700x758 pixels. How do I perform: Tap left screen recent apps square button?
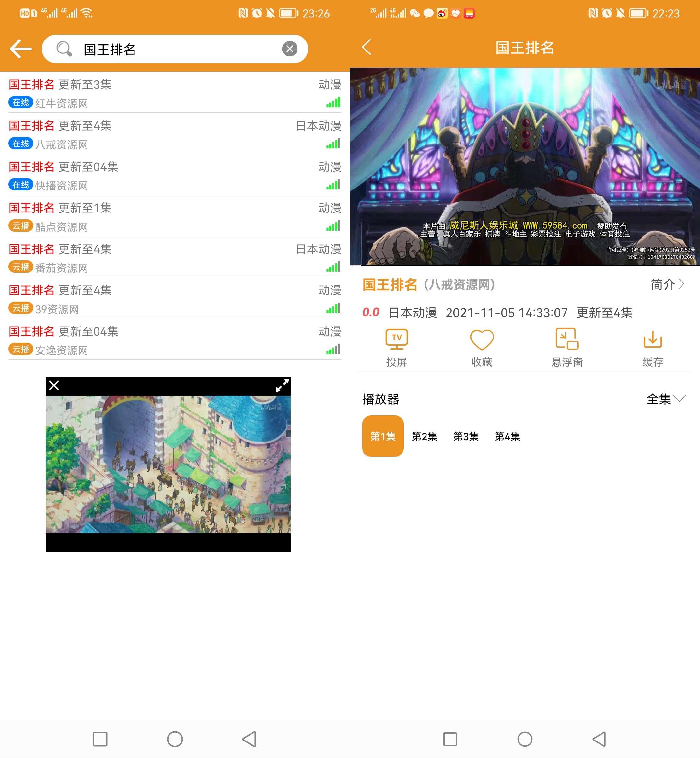coord(100,739)
